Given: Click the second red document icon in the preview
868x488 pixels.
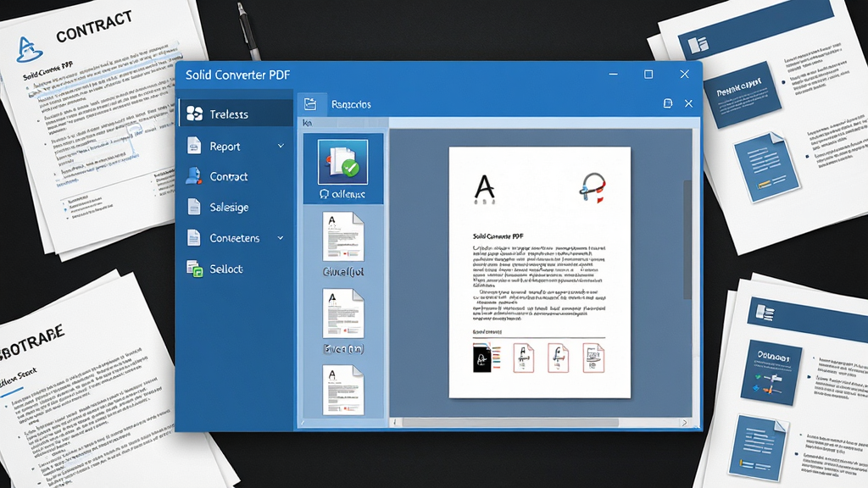Looking at the screenshot, I should point(524,358).
